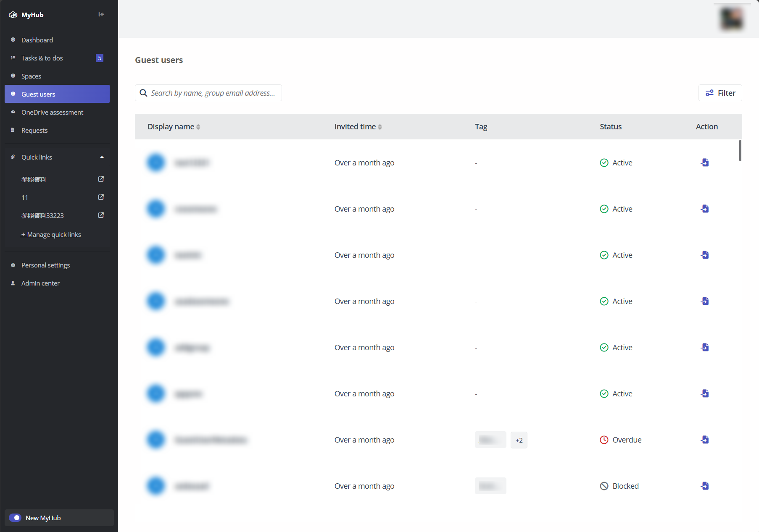Click the Overdue status indicator icon

(604, 440)
